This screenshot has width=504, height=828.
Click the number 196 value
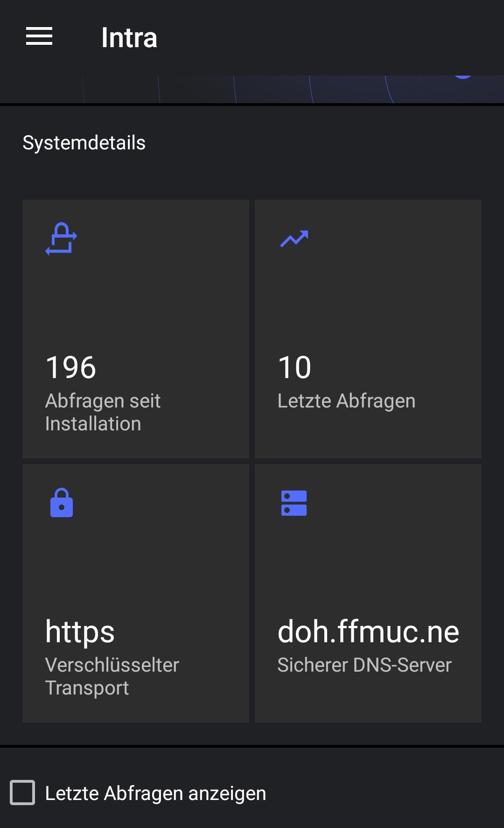[x=71, y=367]
